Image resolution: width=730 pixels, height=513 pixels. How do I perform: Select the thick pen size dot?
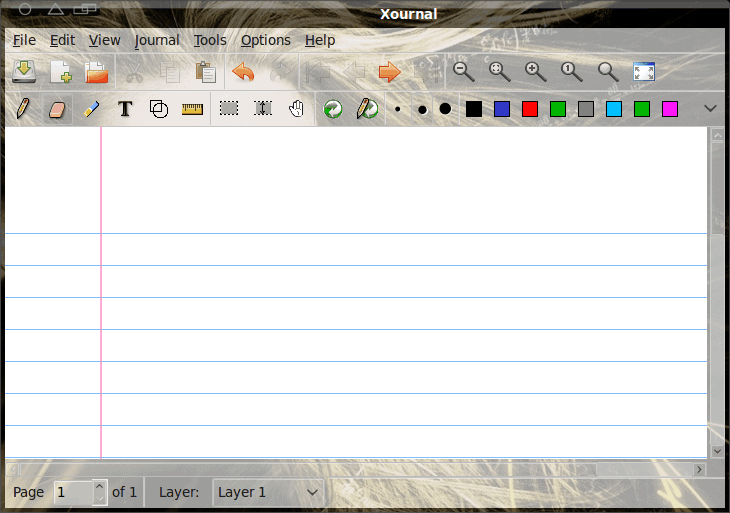[x=445, y=109]
